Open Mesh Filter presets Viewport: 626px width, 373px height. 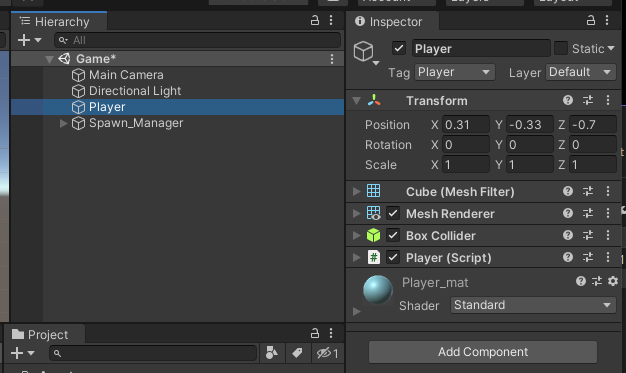pos(588,191)
